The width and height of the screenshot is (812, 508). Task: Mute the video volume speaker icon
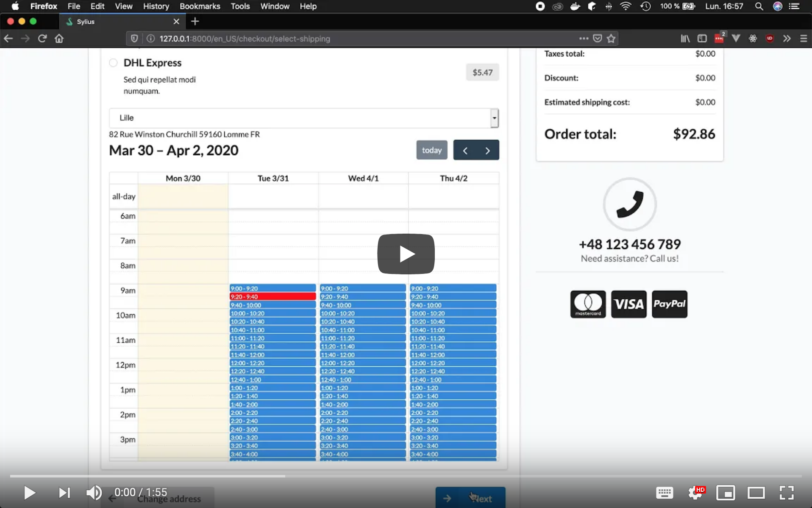coord(94,493)
